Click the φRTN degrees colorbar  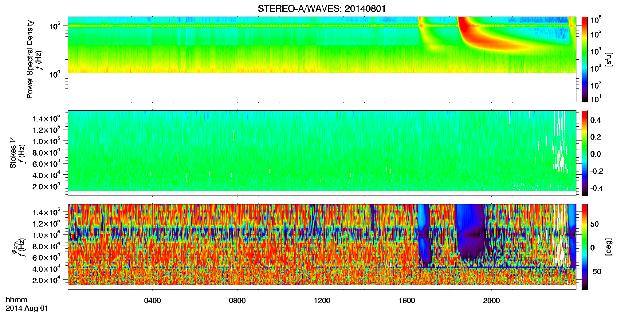point(585,247)
